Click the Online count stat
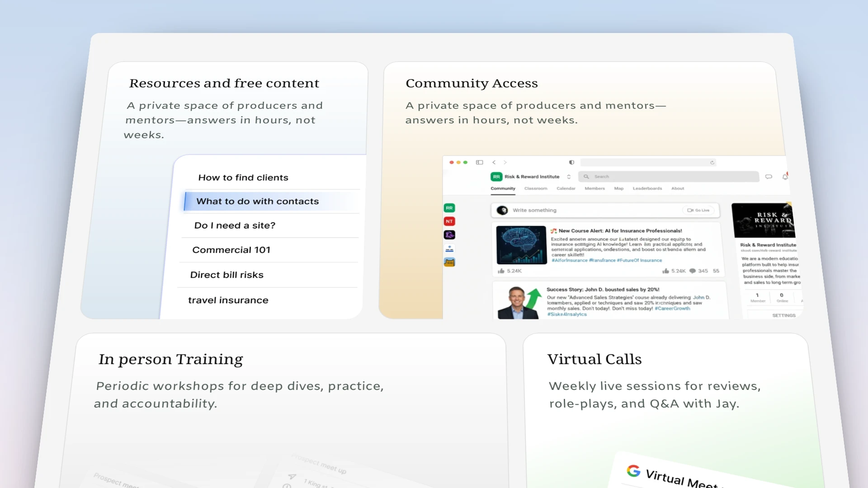Screen dimensions: 868x488 [782, 298]
